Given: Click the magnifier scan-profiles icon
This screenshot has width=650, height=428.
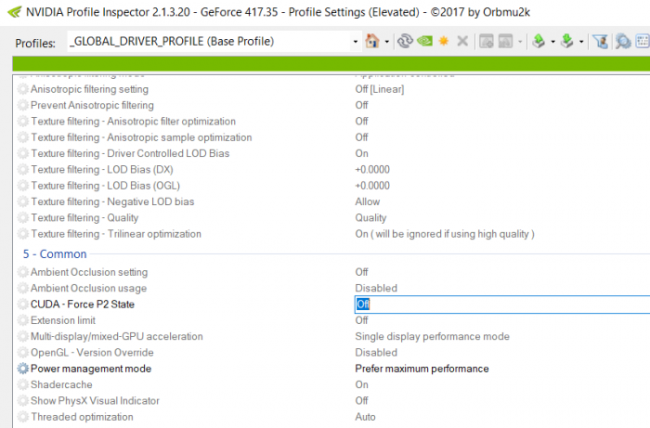Looking at the screenshot, I should click(x=623, y=41).
